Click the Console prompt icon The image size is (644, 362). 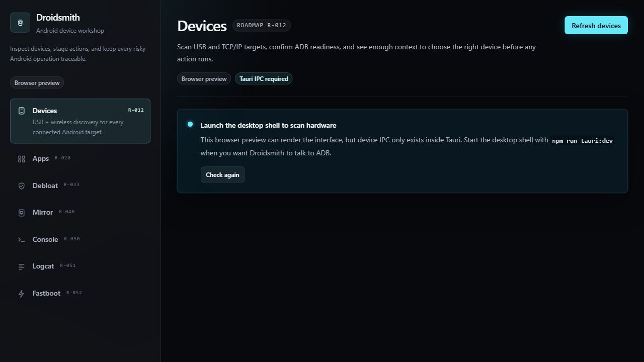22,240
